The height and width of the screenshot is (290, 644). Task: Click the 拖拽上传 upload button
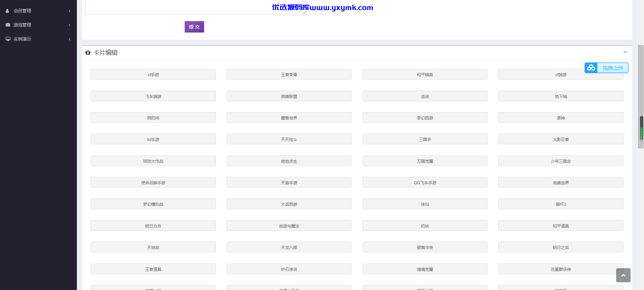[606, 68]
